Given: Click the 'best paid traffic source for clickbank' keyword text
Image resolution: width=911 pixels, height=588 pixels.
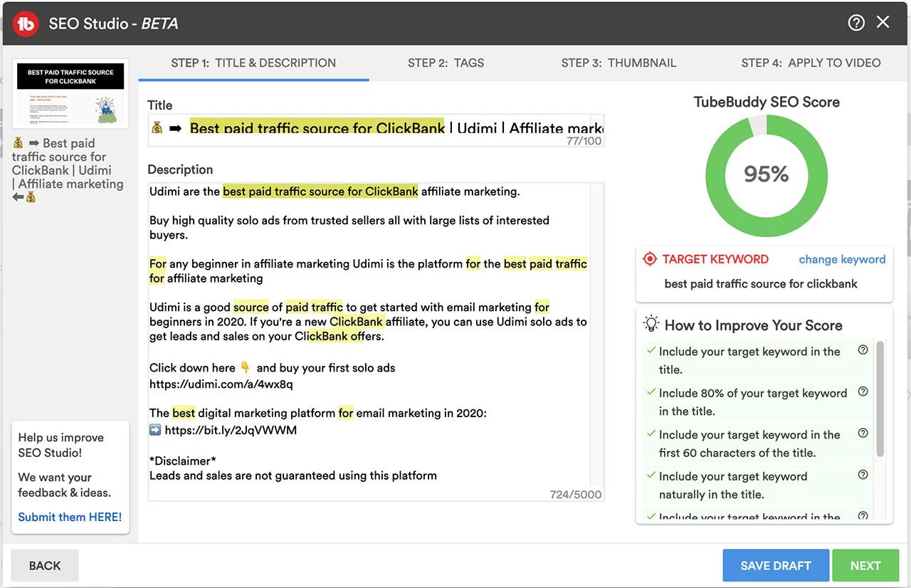Looking at the screenshot, I should pos(761,283).
